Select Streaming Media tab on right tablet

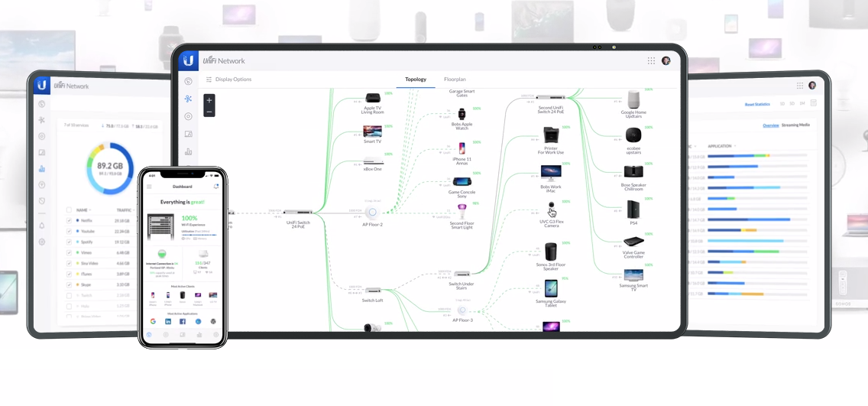pyautogui.click(x=795, y=125)
